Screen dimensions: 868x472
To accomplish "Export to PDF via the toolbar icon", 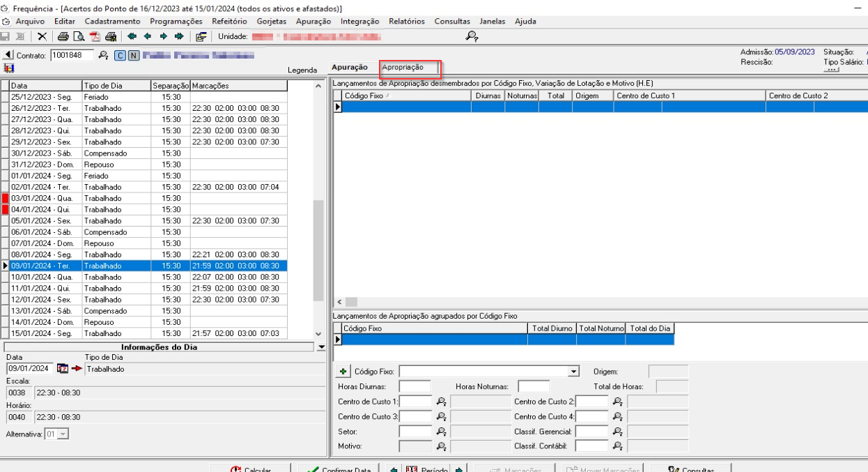I will 95,36.
